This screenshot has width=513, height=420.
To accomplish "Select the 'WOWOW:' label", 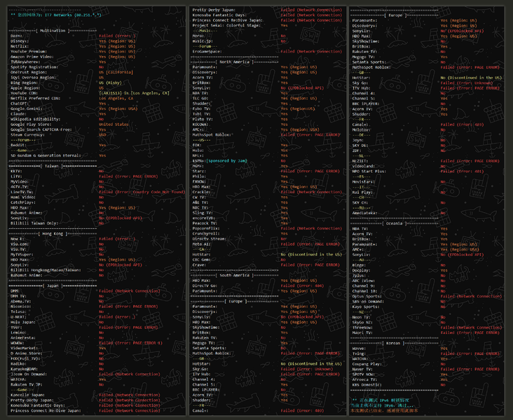I will pos(18,343).
